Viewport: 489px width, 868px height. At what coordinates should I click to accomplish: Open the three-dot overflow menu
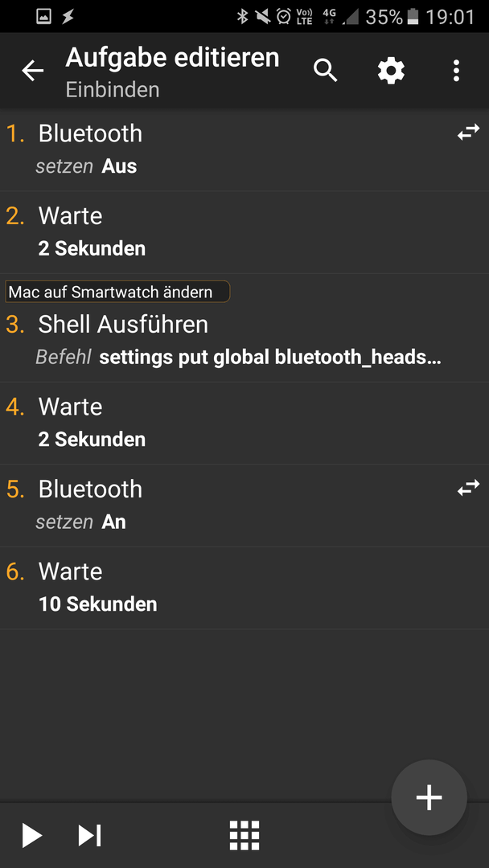(x=456, y=71)
